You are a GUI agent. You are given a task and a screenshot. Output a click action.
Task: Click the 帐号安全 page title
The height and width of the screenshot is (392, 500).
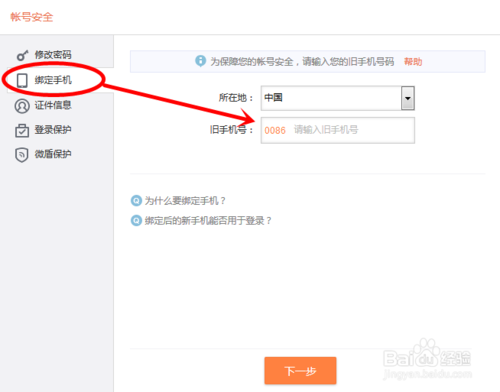coord(32,17)
